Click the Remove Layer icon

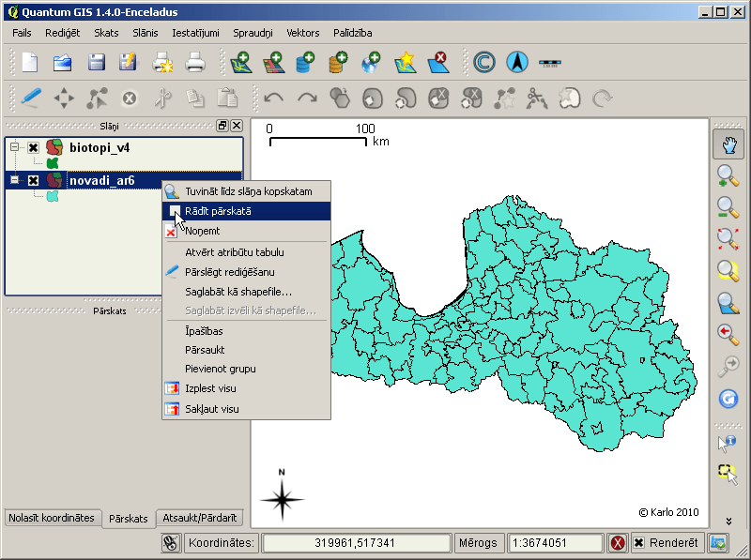tap(438, 63)
